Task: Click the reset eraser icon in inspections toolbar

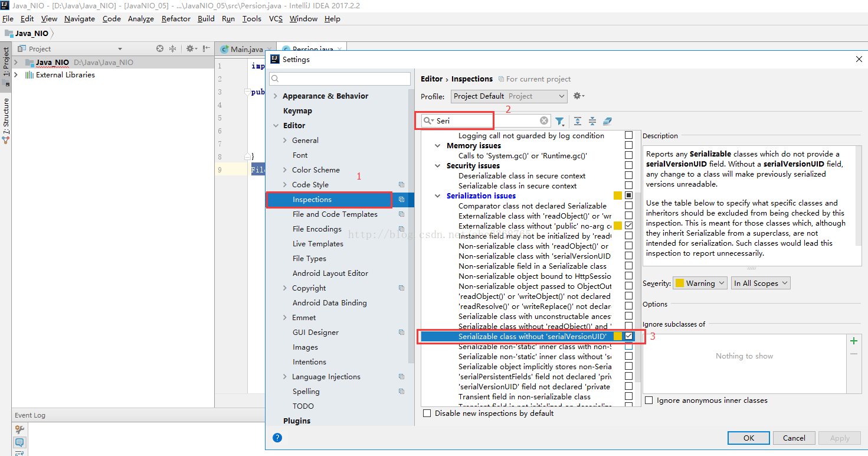Action: click(x=607, y=121)
